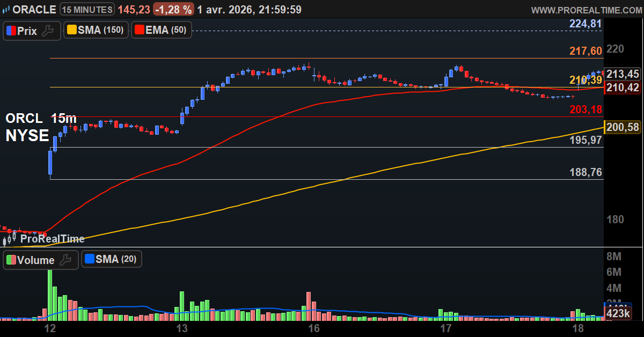Click the blue square icon of SMA (20)

pos(89,259)
